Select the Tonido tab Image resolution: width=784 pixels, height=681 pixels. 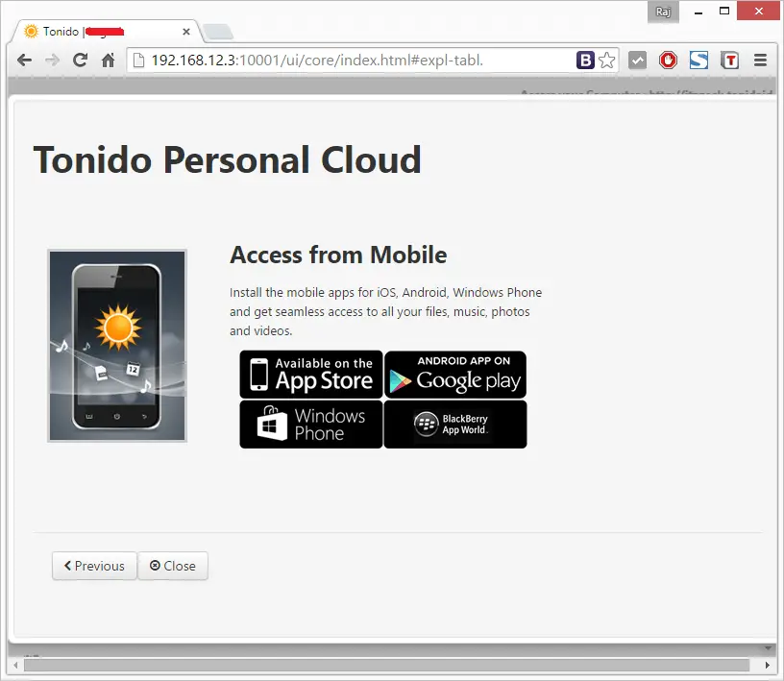point(105,32)
